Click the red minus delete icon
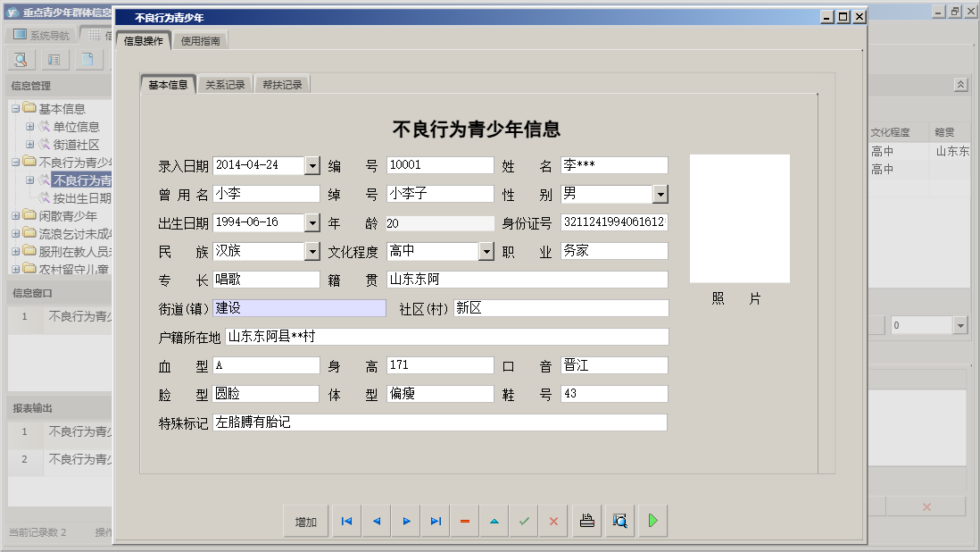This screenshot has width=980, height=552. point(465,522)
